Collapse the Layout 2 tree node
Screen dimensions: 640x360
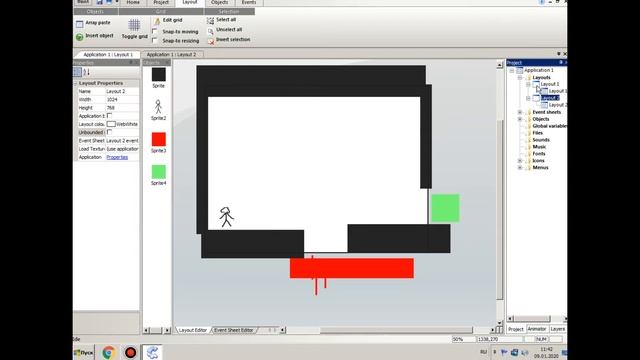tap(528, 98)
